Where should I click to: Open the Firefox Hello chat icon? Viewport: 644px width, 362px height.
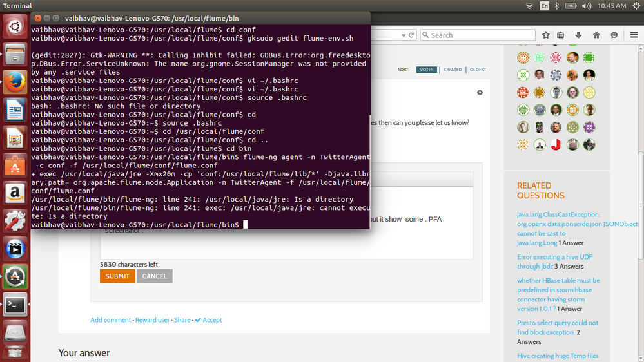pos(614,35)
